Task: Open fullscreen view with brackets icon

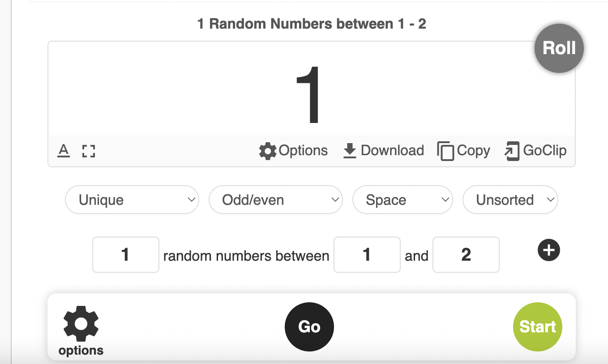Action: pyautogui.click(x=89, y=151)
